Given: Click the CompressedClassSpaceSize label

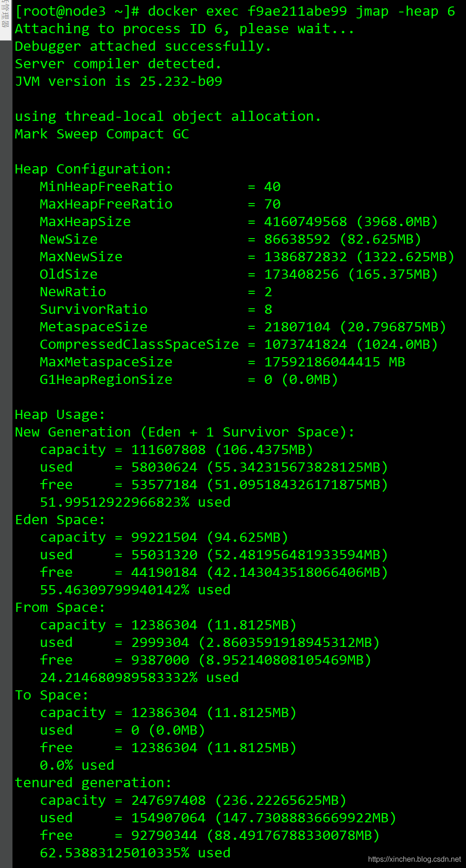Looking at the screenshot, I should [x=139, y=344].
